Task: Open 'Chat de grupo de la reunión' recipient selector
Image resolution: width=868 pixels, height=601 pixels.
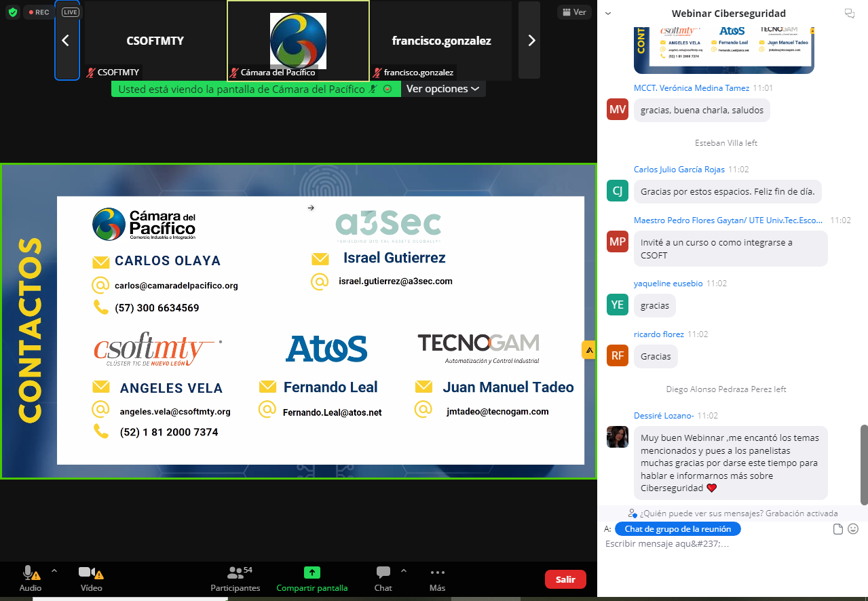Action: click(678, 529)
